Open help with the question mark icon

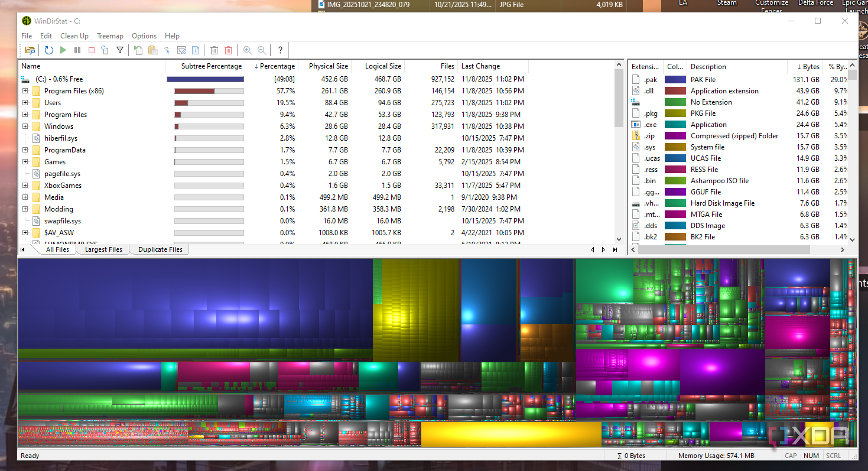coord(280,51)
